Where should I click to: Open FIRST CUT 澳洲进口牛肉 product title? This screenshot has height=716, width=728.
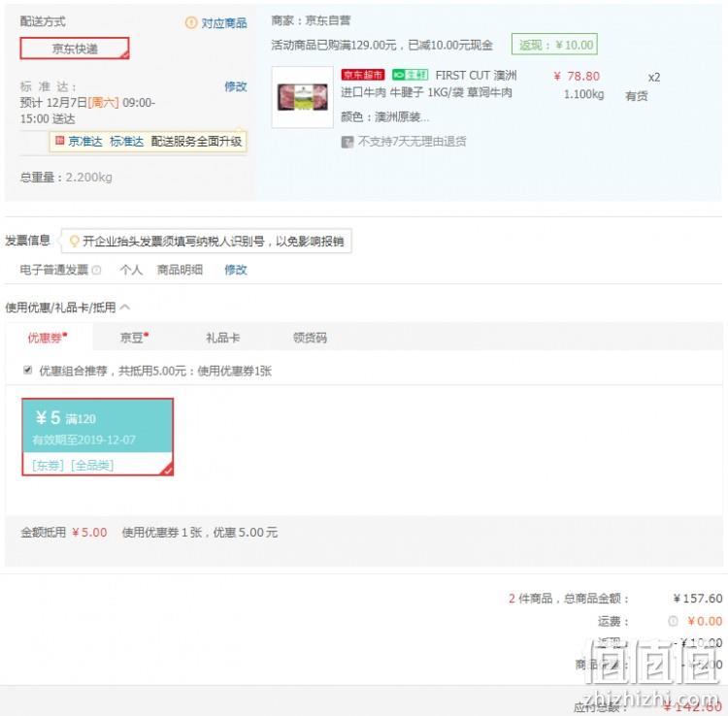click(x=429, y=84)
